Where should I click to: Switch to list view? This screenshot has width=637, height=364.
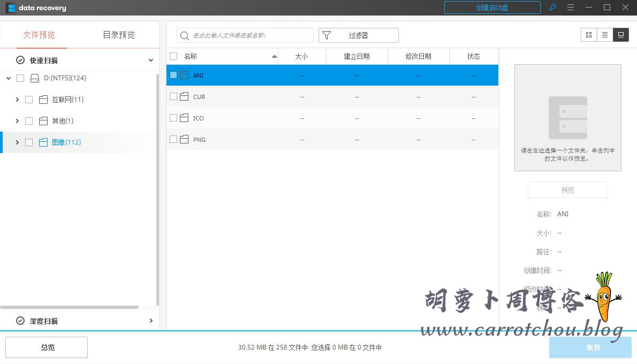click(x=605, y=35)
